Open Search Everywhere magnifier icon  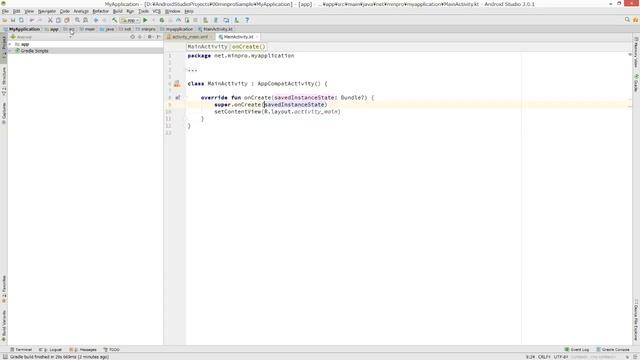pos(627,20)
